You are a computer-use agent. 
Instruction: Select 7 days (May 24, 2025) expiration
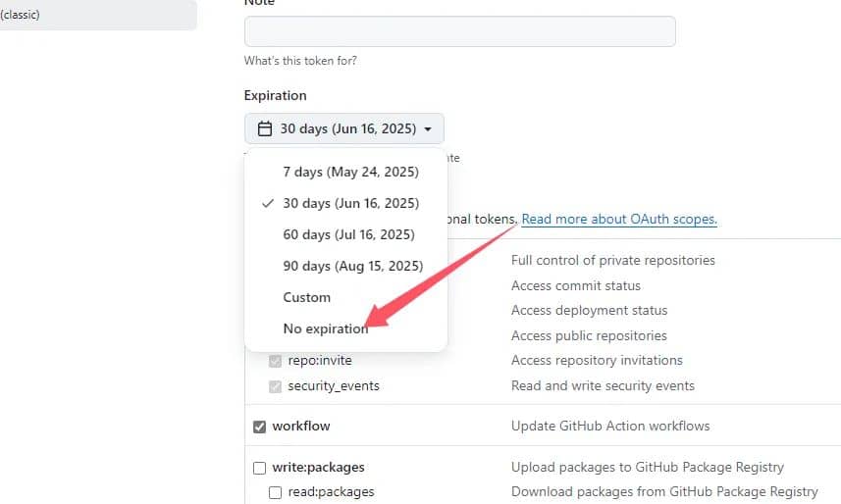350,172
